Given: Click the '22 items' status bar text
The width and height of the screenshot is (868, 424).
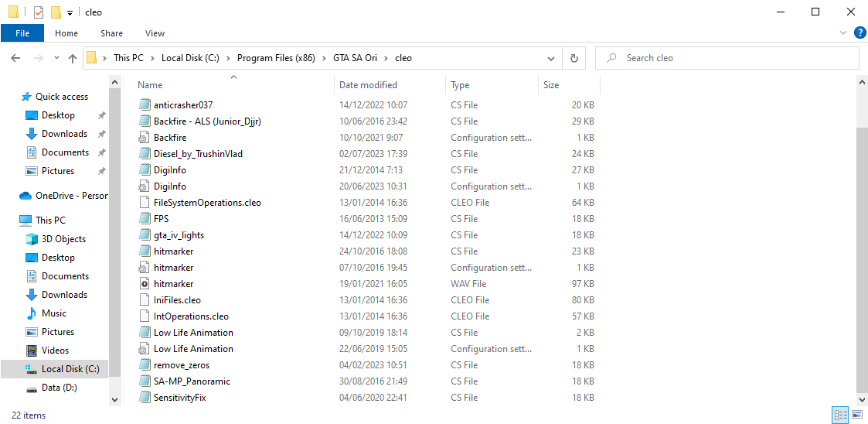Looking at the screenshot, I should pyautogui.click(x=29, y=415).
